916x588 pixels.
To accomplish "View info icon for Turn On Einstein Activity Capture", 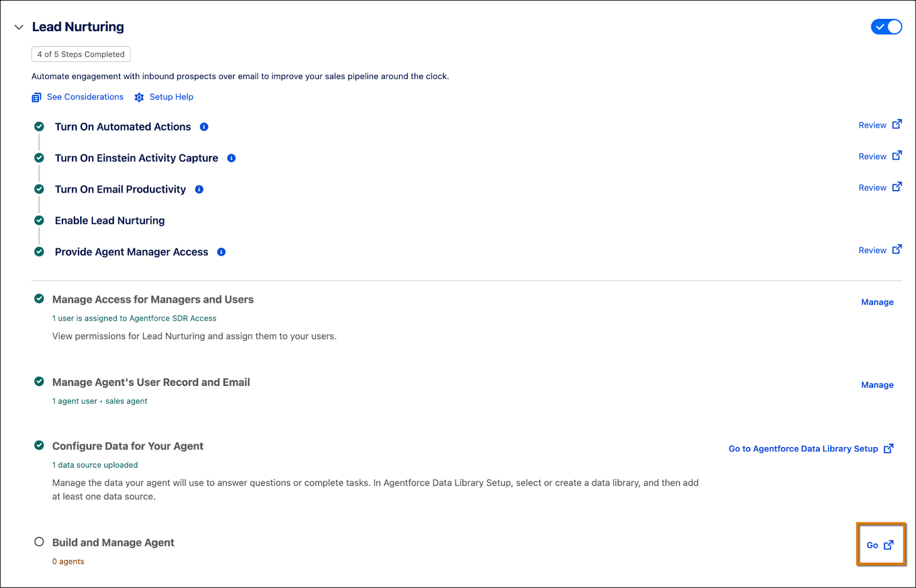I will [x=231, y=158].
